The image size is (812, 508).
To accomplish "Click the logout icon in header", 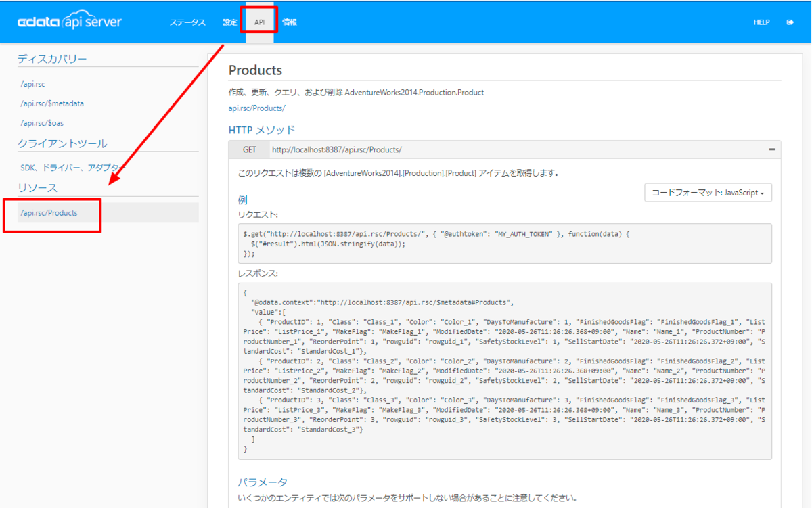I will click(x=790, y=22).
